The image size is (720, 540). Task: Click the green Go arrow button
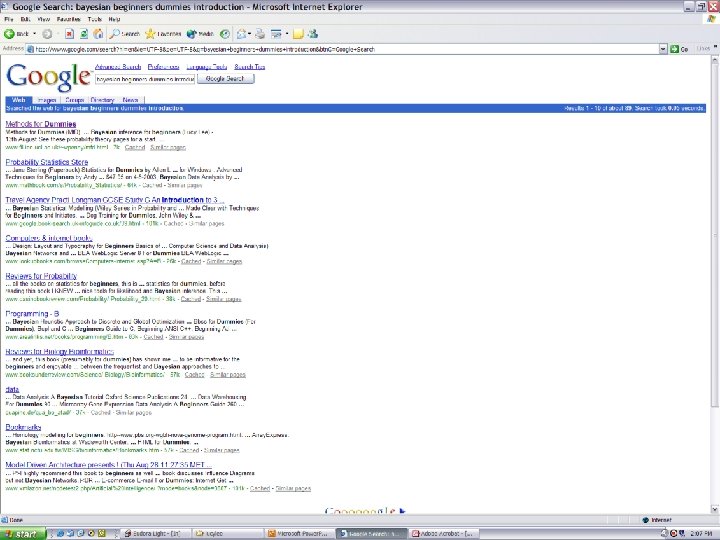(x=679, y=49)
